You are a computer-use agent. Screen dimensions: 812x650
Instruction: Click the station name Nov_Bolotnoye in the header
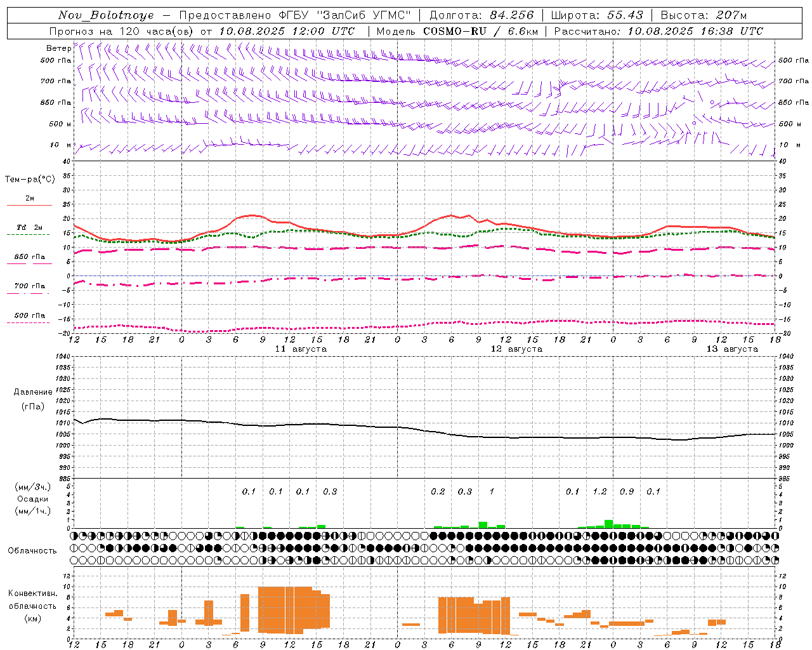tap(105, 15)
